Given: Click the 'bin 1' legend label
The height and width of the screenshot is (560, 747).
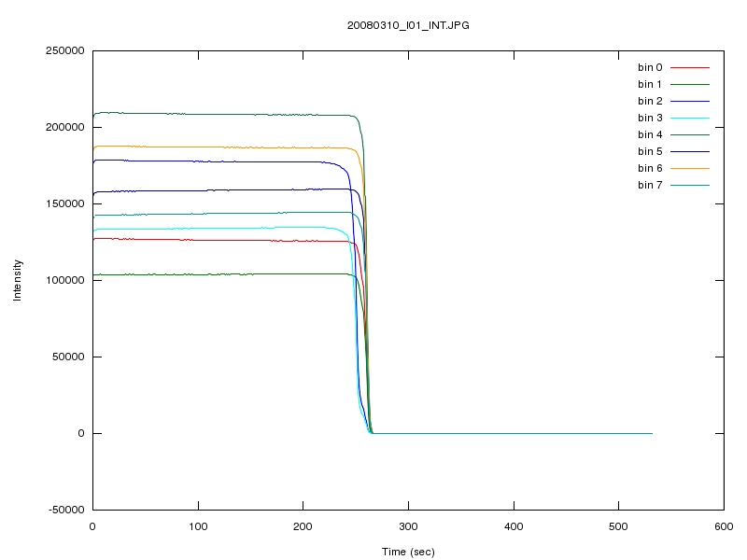Looking at the screenshot, I should [x=650, y=84].
